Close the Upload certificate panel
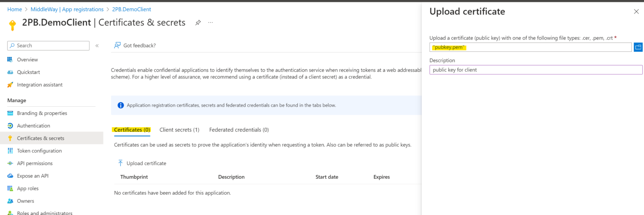This screenshot has height=215, width=644. [636, 12]
